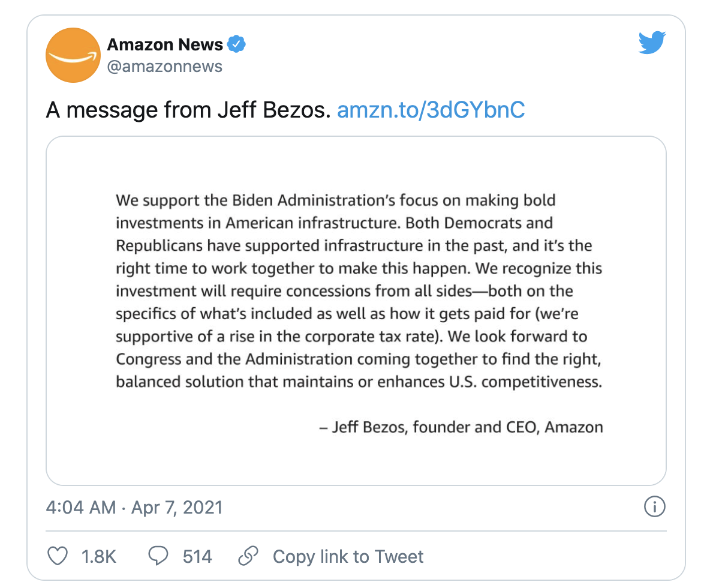Open the amzn.to/3dGYbnC link
The image size is (704, 588).
431,110
